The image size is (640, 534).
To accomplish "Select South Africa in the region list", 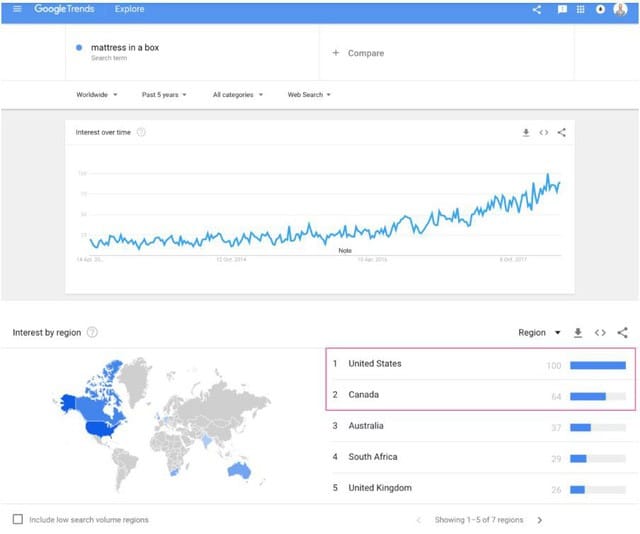I will click(x=373, y=457).
